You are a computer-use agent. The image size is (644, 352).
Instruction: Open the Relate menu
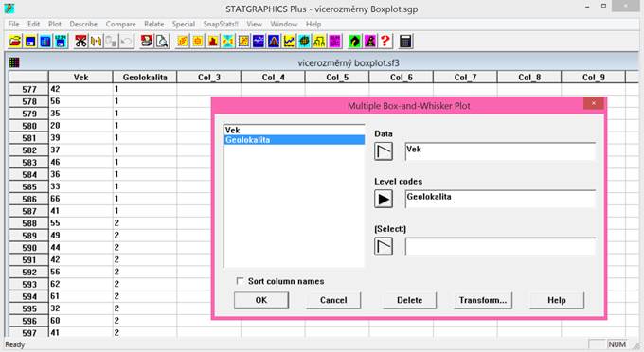(x=154, y=25)
